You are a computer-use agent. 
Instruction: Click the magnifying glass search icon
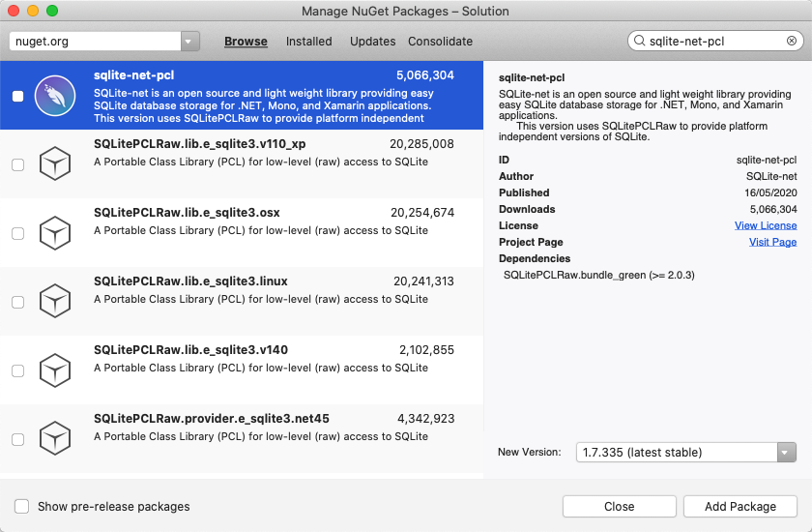tap(640, 42)
